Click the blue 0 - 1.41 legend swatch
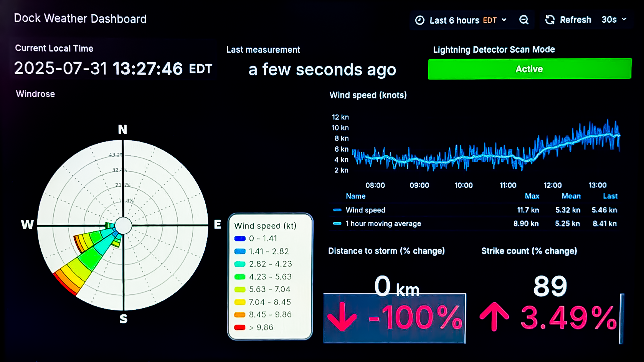This screenshot has width=644, height=362. (x=240, y=239)
